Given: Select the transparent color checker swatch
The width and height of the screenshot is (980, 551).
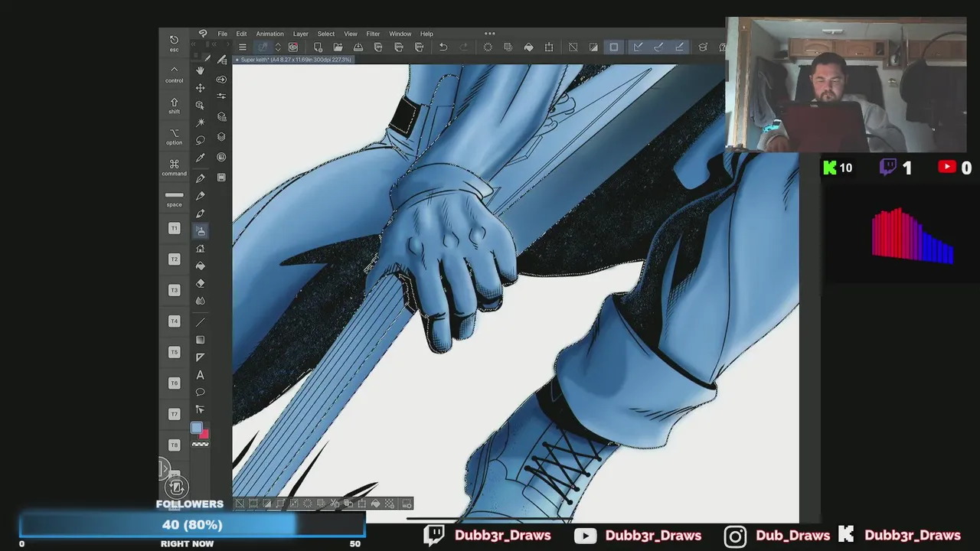Looking at the screenshot, I should [x=200, y=444].
